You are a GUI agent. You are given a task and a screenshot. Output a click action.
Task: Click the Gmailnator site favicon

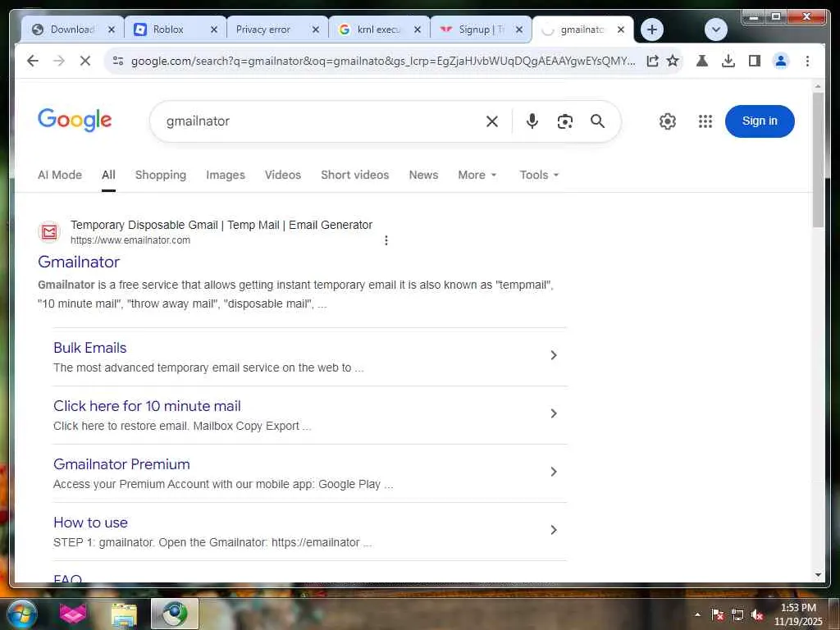pos(49,232)
